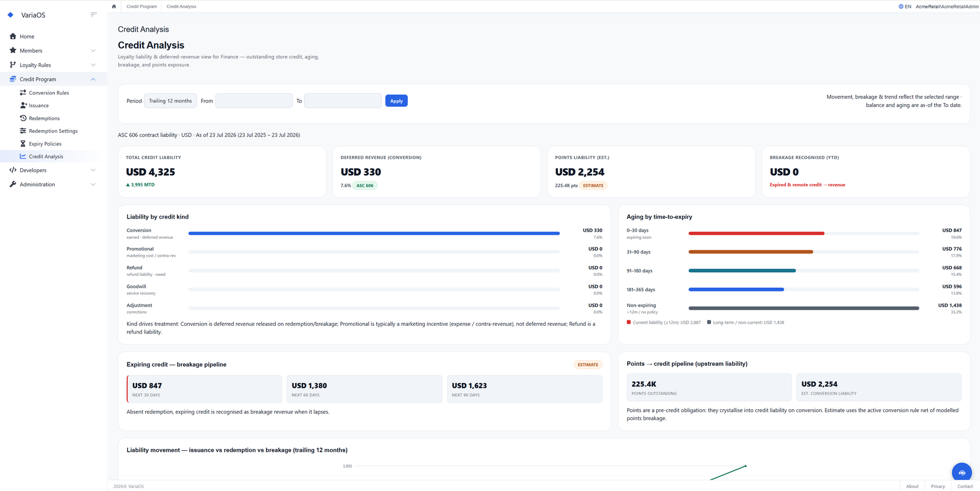Viewport: 980px width, 491px height.
Task: Open the AcmeRetailAdmin account menu
Action: pyautogui.click(x=946, y=7)
